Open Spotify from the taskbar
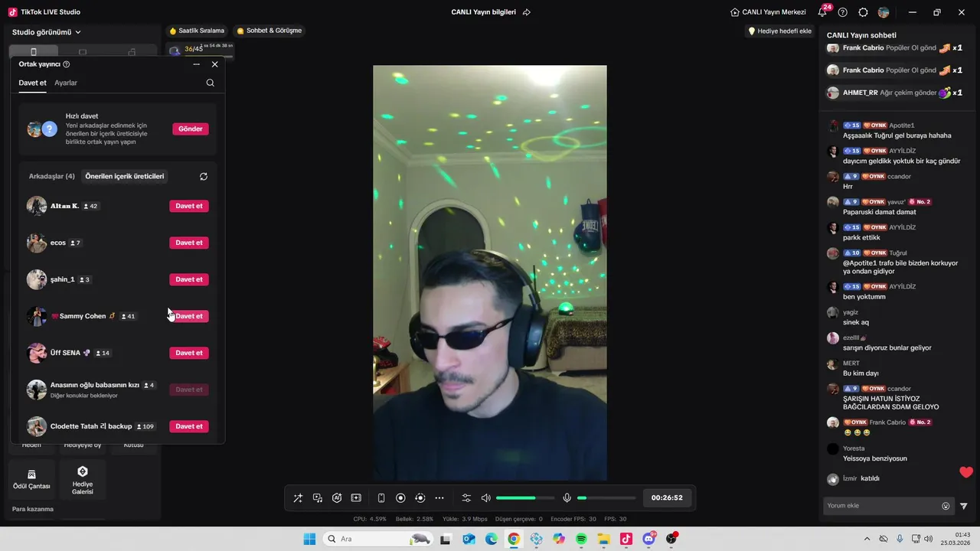Image resolution: width=980 pixels, height=551 pixels. [581, 539]
